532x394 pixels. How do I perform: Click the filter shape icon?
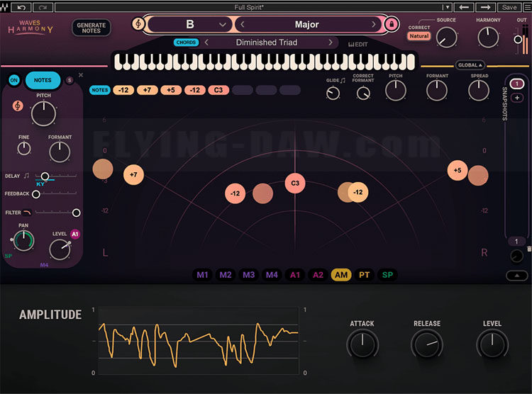tap(27, 213)
